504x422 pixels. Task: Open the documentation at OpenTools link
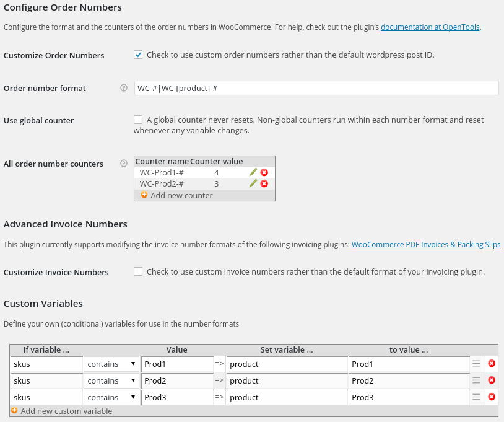click(x=430, y=27)
